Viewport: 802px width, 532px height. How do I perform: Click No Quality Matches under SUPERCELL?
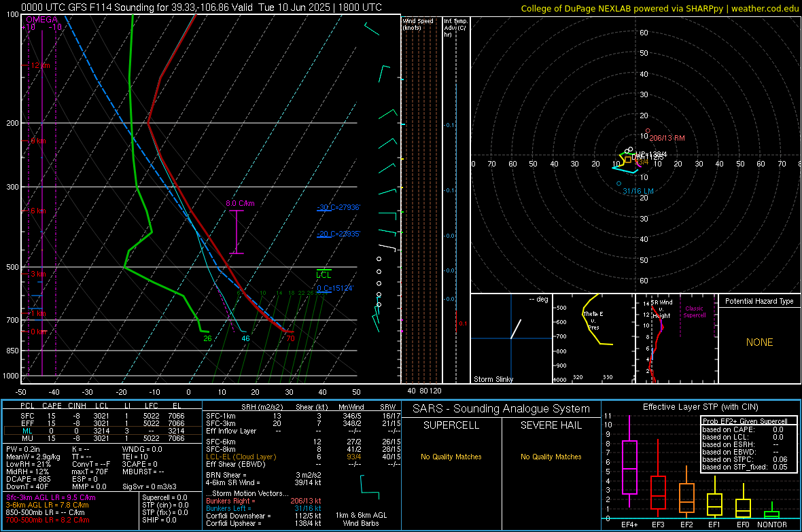pos(451,457)
